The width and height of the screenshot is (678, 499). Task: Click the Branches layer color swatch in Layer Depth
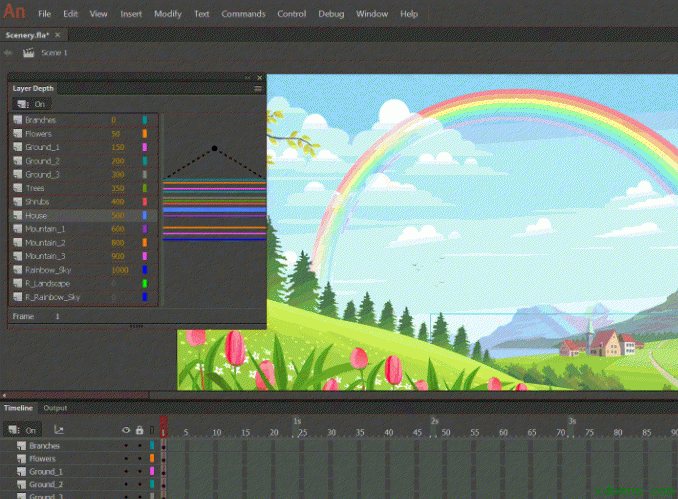(x=145, y=120)
